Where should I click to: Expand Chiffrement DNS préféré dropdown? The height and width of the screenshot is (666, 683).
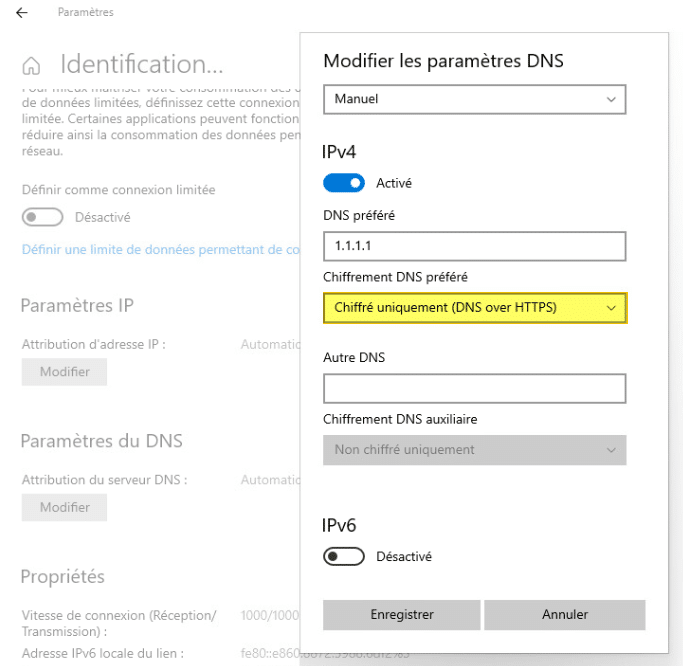point(474,308)
